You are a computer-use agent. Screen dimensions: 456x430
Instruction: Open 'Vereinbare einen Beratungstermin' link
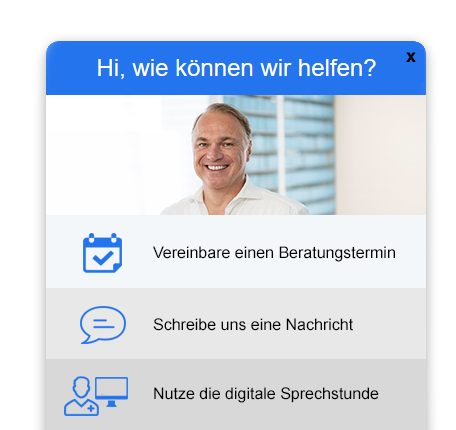[x=274, y=253]
